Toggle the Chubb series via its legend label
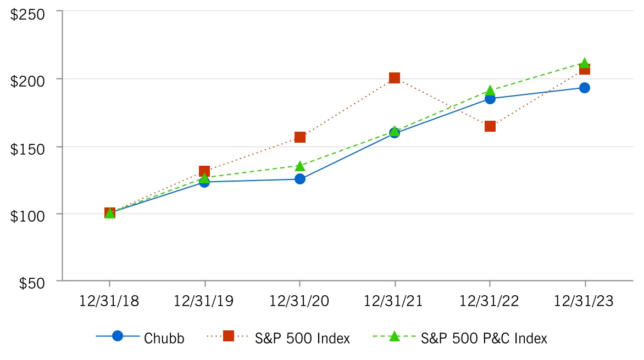Image resolution: width=644 pixels, height=360 pixels. click(x=164, y=338)
